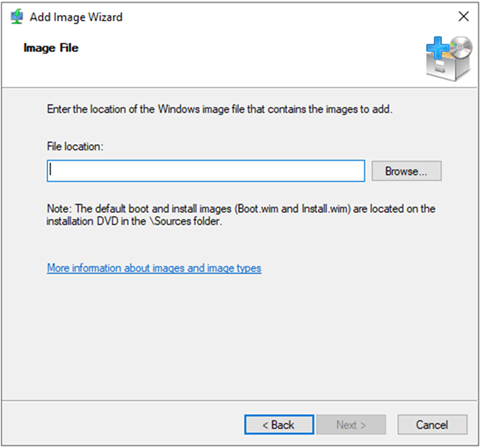This screenshot has width=481, height=448.
Task: Click the File location: label
Action: (75, 146)
